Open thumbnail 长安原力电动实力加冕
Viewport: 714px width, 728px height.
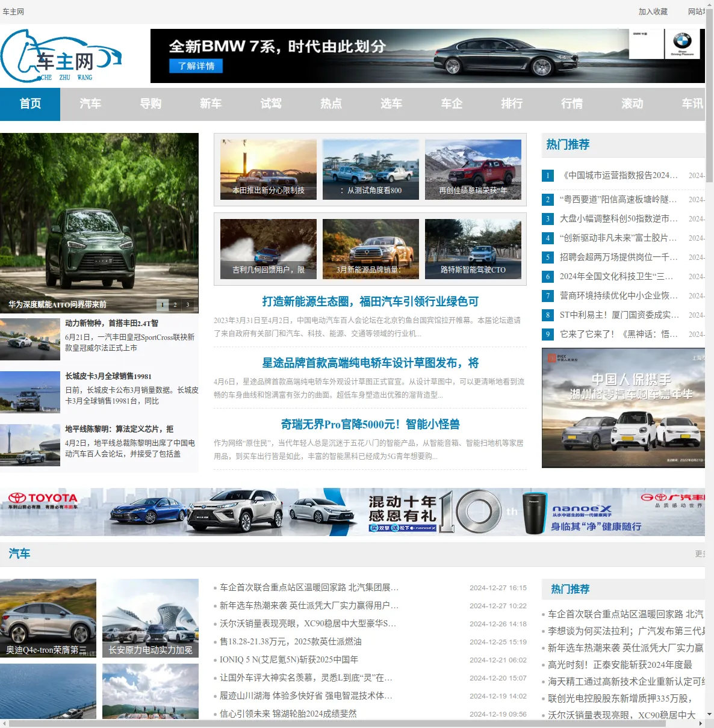pyautogui.click(x=151, y=618)
